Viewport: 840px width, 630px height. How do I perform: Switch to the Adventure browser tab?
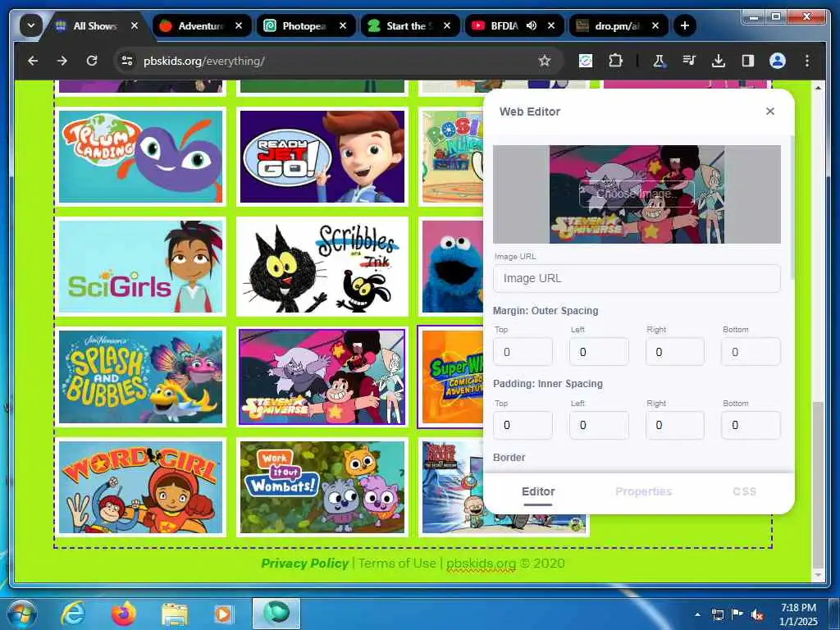202,25
